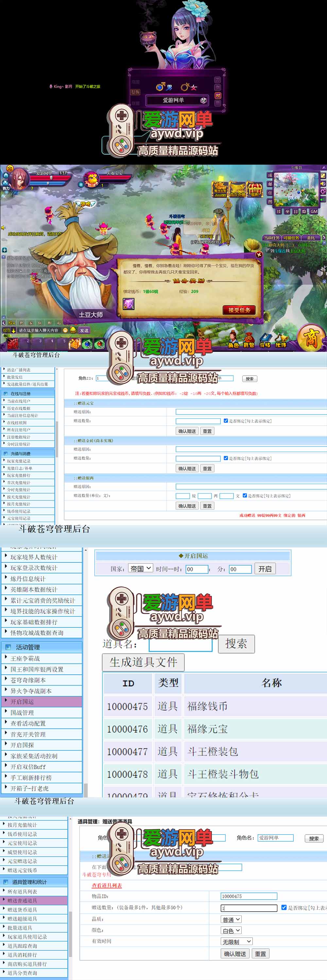Toggle 是否绑定 checkbox under 赠送银两

click(245, 495)
